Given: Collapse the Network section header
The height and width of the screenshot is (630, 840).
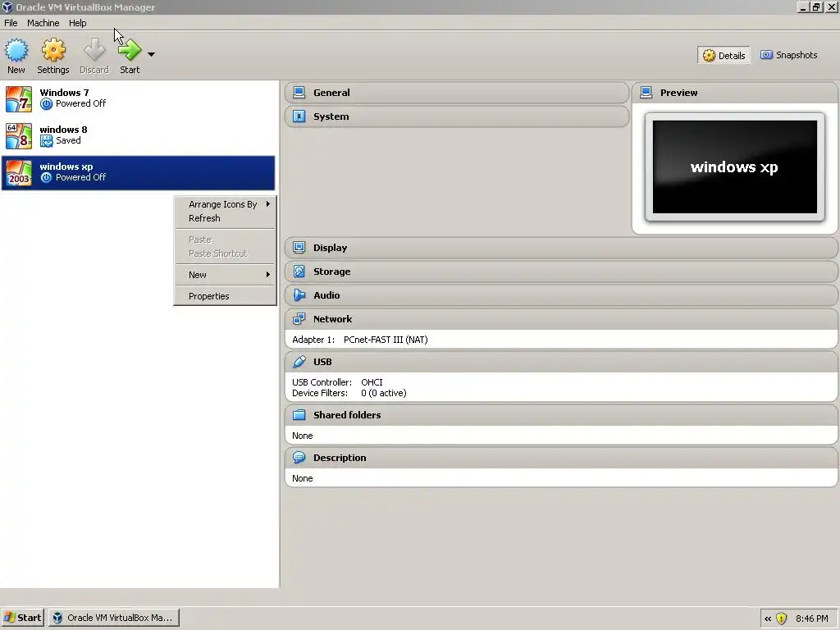Looking at the screenshot, I should (x=561, y=319).
